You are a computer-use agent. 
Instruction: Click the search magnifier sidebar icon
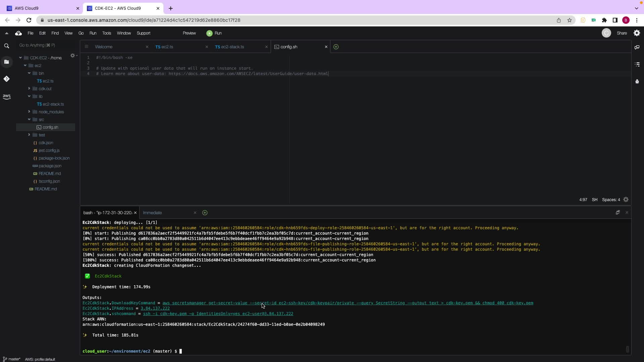pos(6,46)
